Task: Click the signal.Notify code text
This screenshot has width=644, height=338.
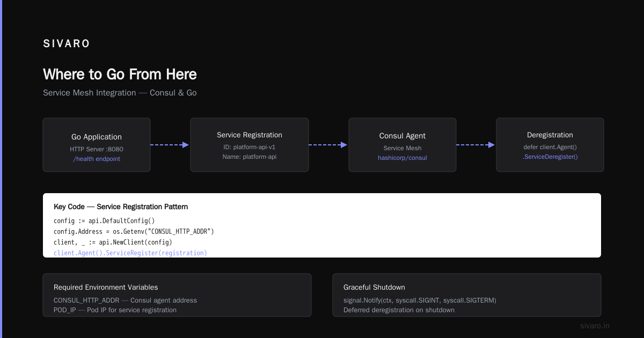Action: click(420, 300)
